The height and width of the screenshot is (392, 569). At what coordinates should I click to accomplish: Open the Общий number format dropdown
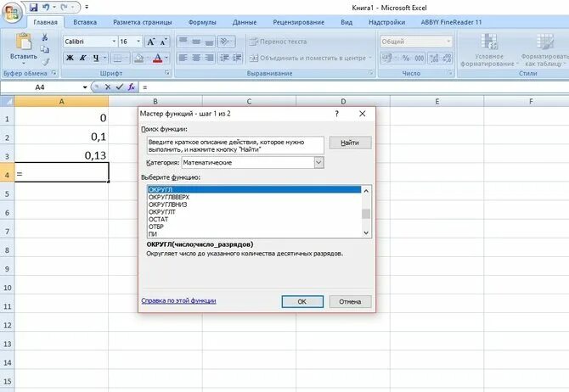click(x=448, y=42)
